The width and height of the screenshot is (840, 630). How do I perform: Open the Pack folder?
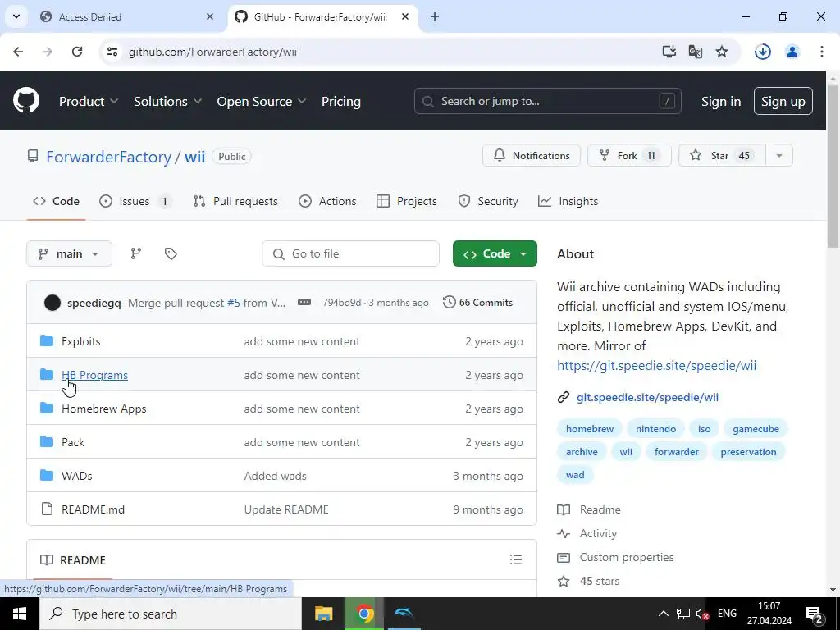tap(73, 442)
